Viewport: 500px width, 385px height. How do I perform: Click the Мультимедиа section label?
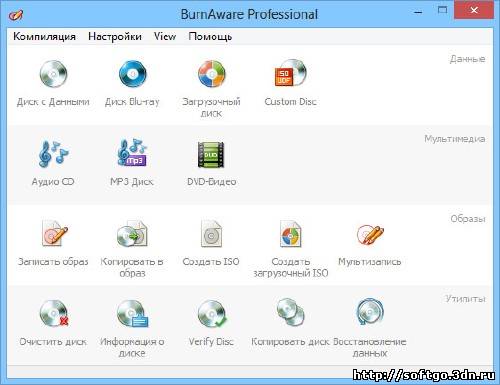tap(454, 139)
